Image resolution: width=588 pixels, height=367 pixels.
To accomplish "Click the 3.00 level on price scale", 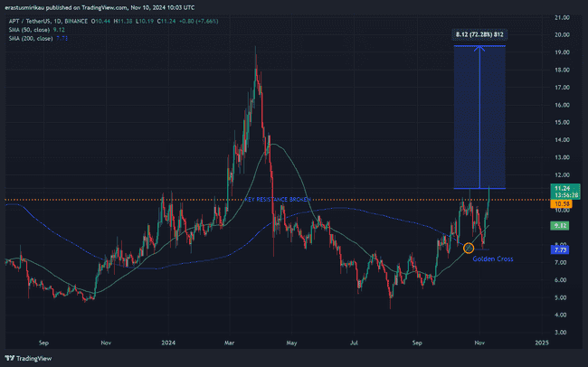I will pos(562,333).
